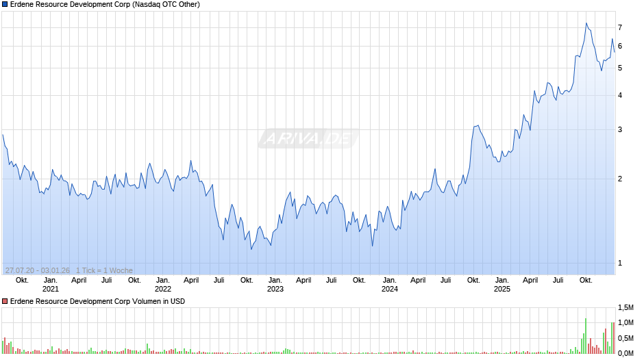644x360 pixels.
Task: Click the price axis label '2'
Action: pos(620,179)
